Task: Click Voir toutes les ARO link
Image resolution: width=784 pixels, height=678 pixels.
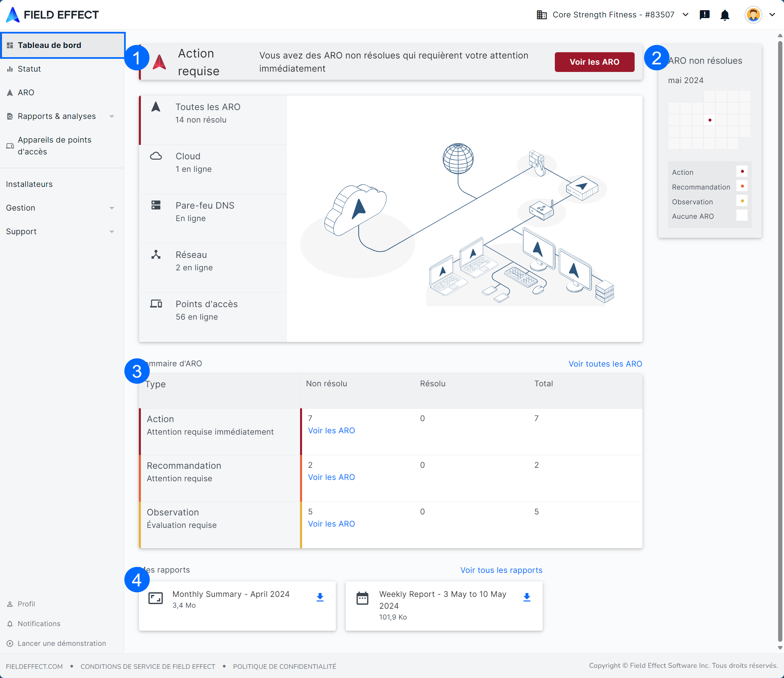Action: 605,364
